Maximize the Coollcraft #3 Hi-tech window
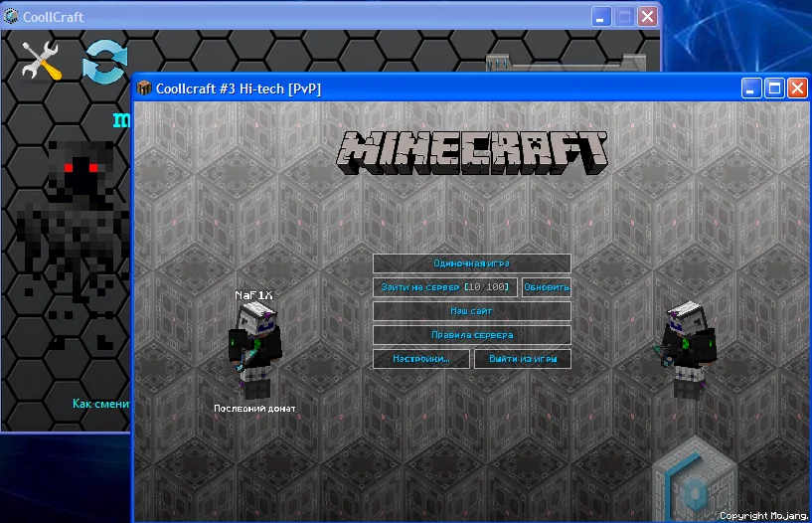The height and width of the screenshot is (523, 812). click(774, 88)
